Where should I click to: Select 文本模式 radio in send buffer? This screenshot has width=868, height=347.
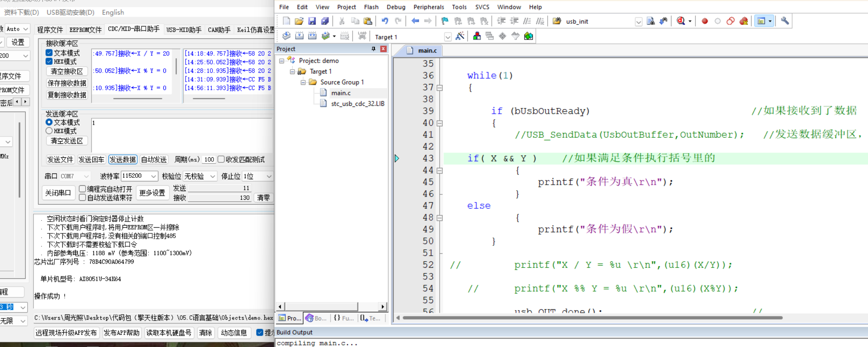(49, 122)
